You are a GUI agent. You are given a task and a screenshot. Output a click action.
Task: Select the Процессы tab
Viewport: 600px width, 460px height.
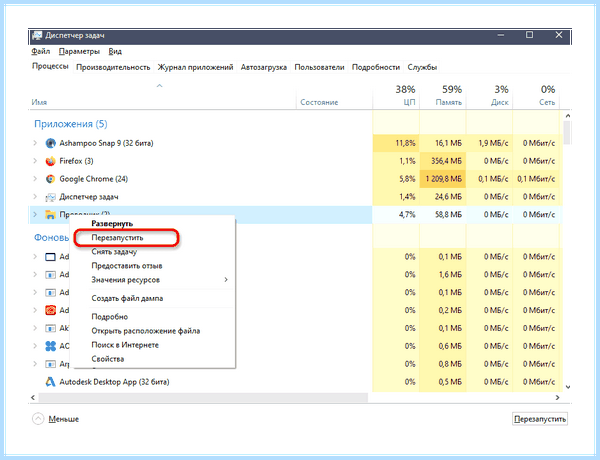[x=50, y=66]
